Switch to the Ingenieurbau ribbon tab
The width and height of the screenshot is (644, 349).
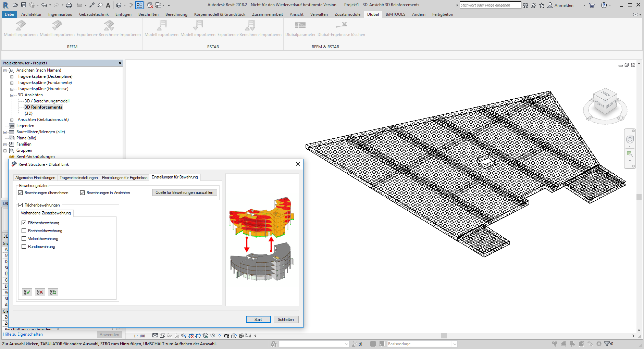(60, 14)
